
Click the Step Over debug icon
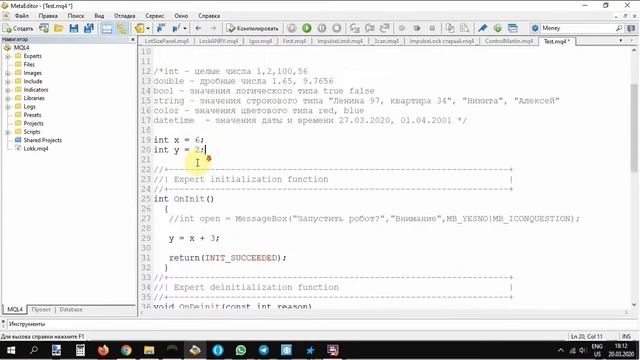click(370, 28)
